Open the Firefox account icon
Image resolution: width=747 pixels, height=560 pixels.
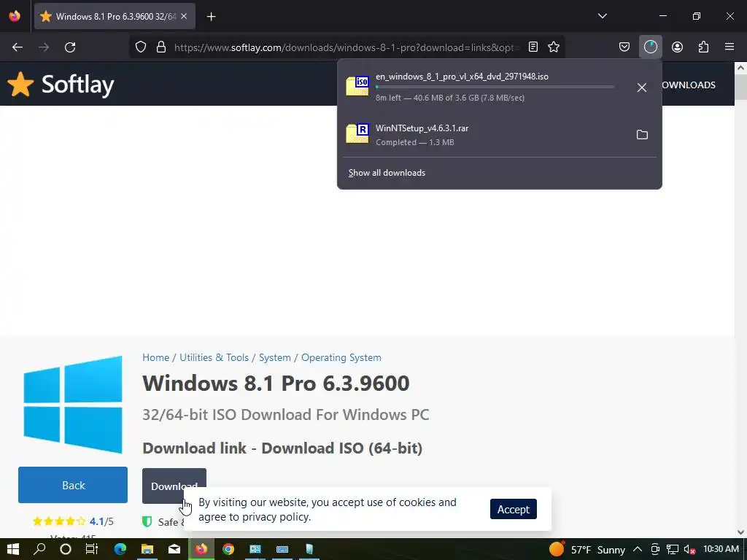pos(677,47)
